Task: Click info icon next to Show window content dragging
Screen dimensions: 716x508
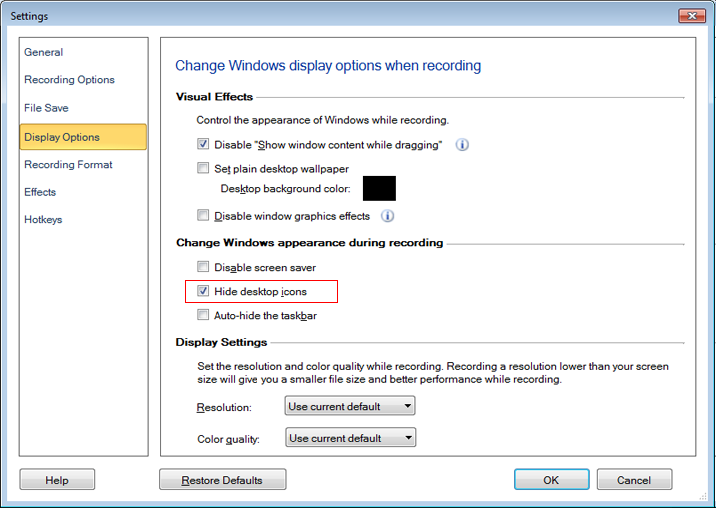Action: point(462,145)
